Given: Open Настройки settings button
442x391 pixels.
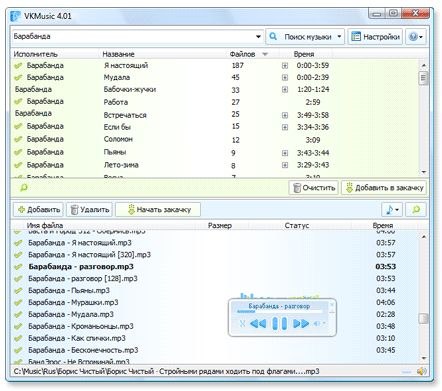Looking at the screenshot, I should tap(375, 37).
